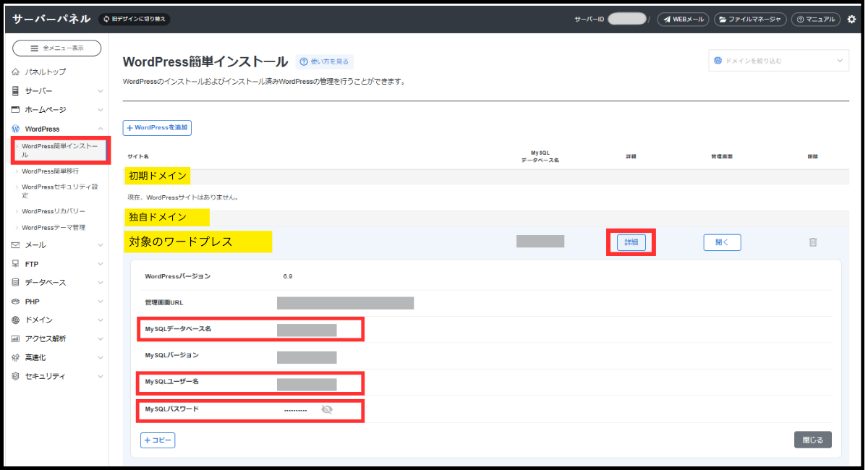Click the WordPressを追加 button
This screenshot has height=470, width=868.
157,128
